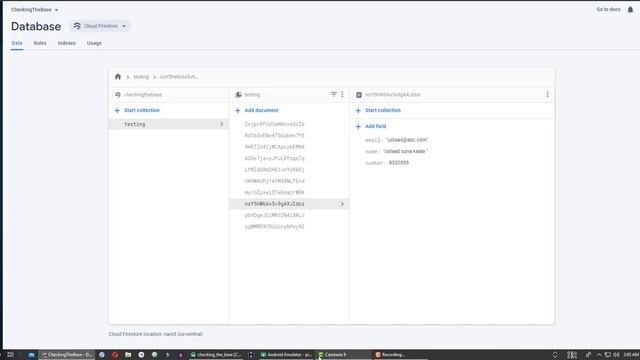Show hidden system tray icons chevron
Viewport: 640px width, 360px height.
click(599, 355)
